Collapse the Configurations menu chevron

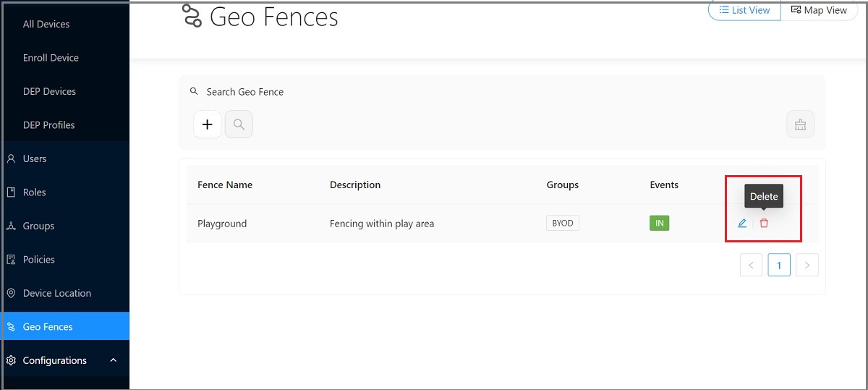click(x=114, y=360)
